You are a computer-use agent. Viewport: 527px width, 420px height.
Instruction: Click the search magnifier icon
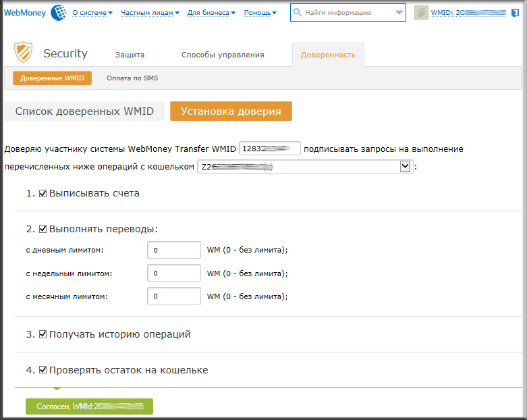coord(298,12)
